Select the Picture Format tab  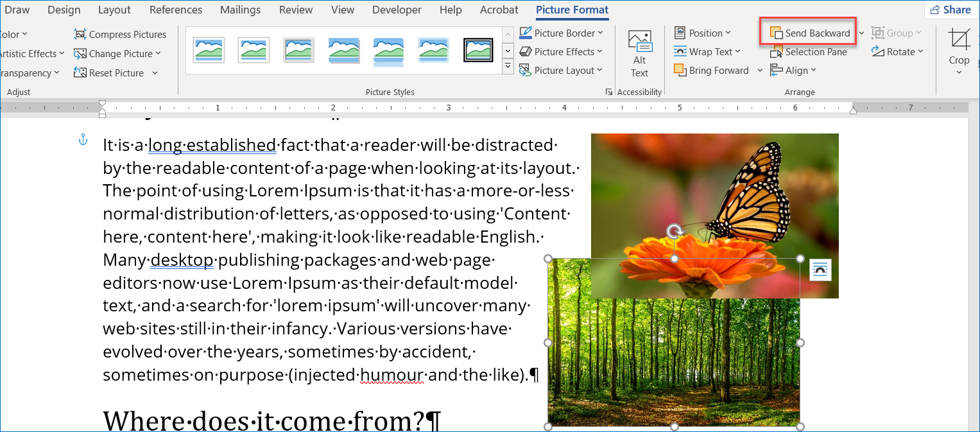572,10
